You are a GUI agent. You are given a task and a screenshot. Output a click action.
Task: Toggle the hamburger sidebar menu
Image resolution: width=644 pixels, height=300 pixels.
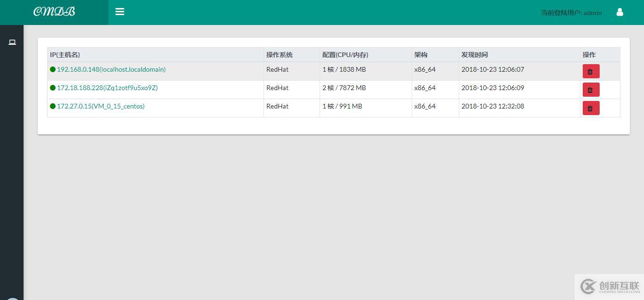[x=120, y=12]
